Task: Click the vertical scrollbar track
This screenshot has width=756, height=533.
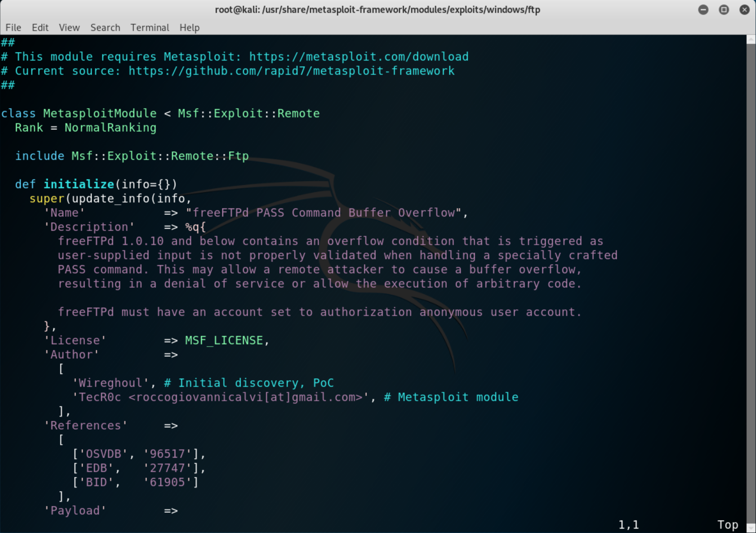Action: tap(751, 284)
